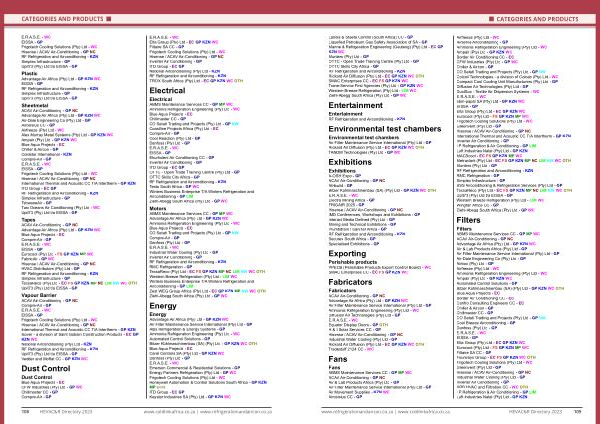Click the large 'Environmental test chambers' heading

(x=385, y=129)
